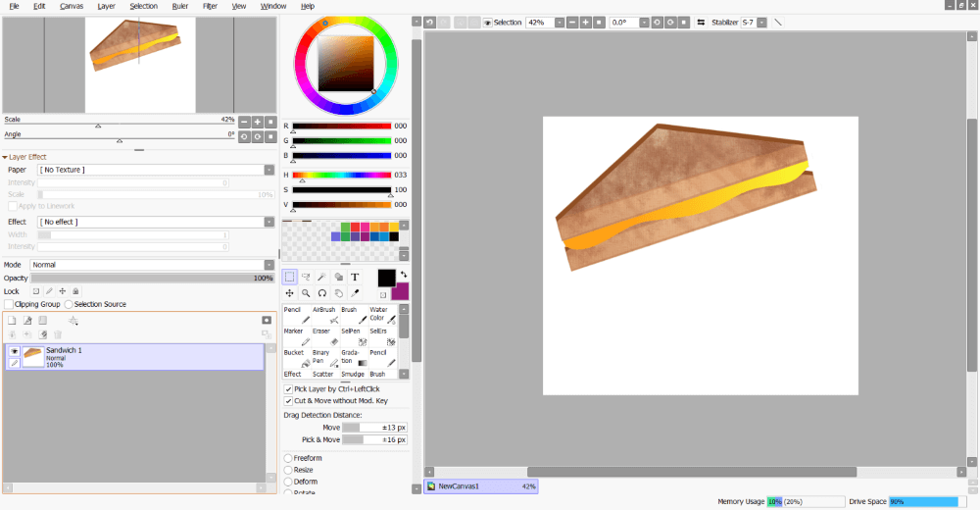The width and height of the screenshot is (980, 510).
Task: Select the Eyedropper color picker tool
Action: point(355,293)
